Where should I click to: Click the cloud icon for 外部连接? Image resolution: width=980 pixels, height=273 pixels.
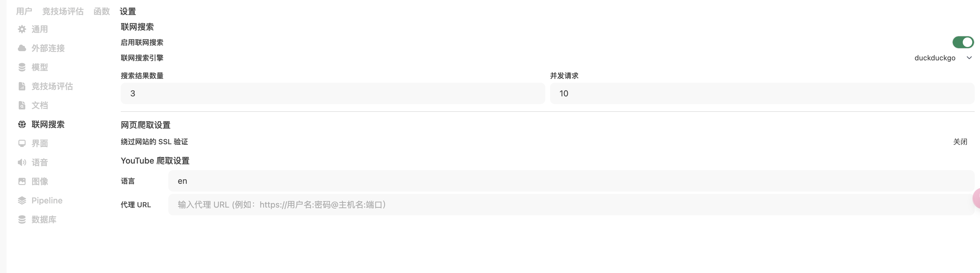22,48
